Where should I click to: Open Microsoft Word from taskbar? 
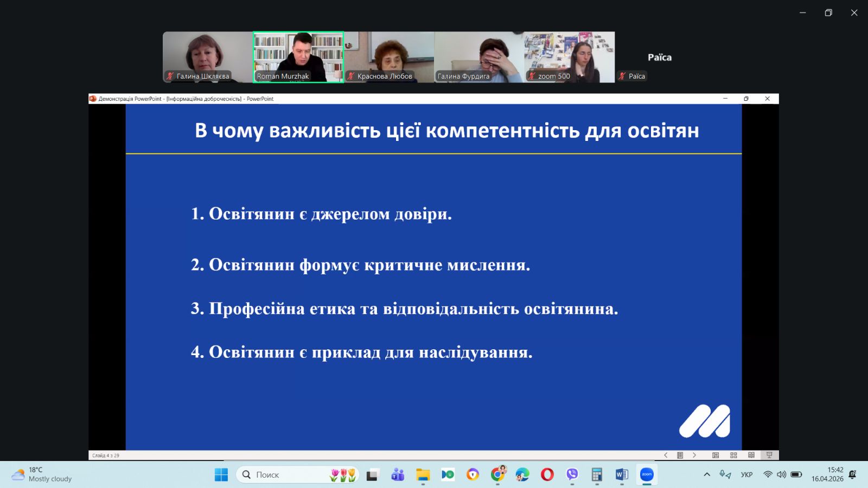(622, 475)
